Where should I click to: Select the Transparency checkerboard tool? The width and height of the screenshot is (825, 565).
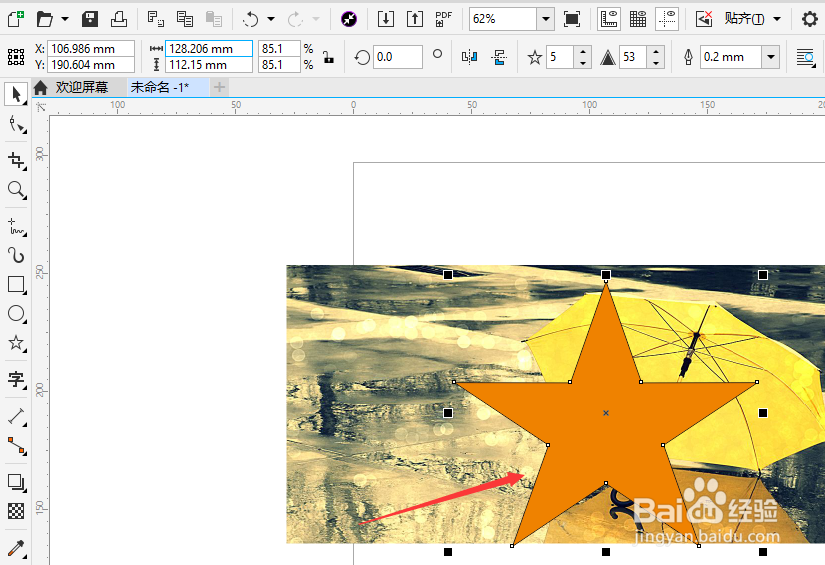point(16,511)
